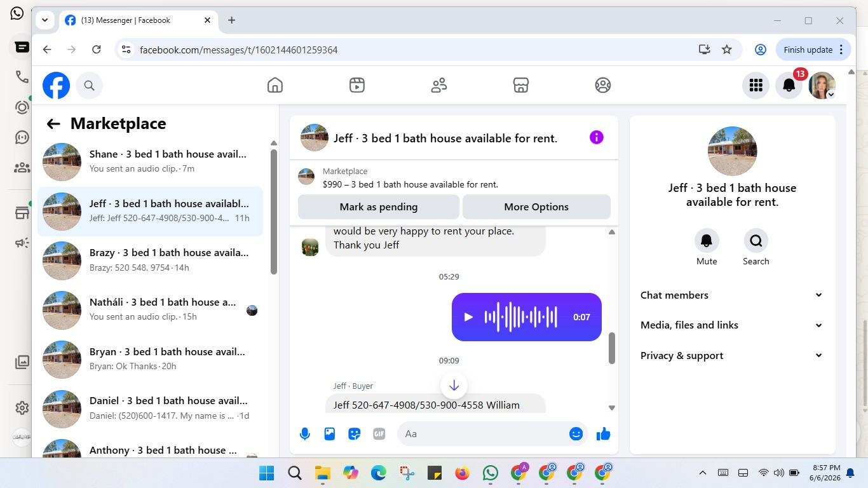
Task: Click the address bar URL
Action: tap(238, 50)
